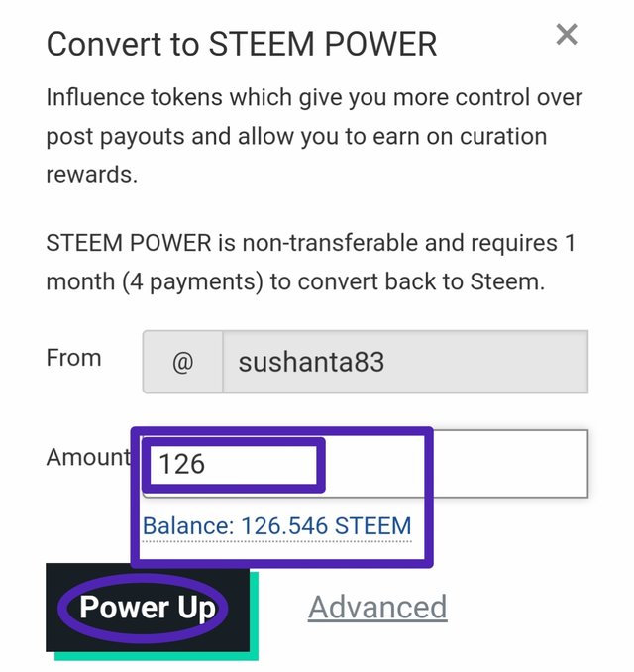Click the Influence tokens description paragraph
This screenshot has width=634, height=672.
point(314,136)
